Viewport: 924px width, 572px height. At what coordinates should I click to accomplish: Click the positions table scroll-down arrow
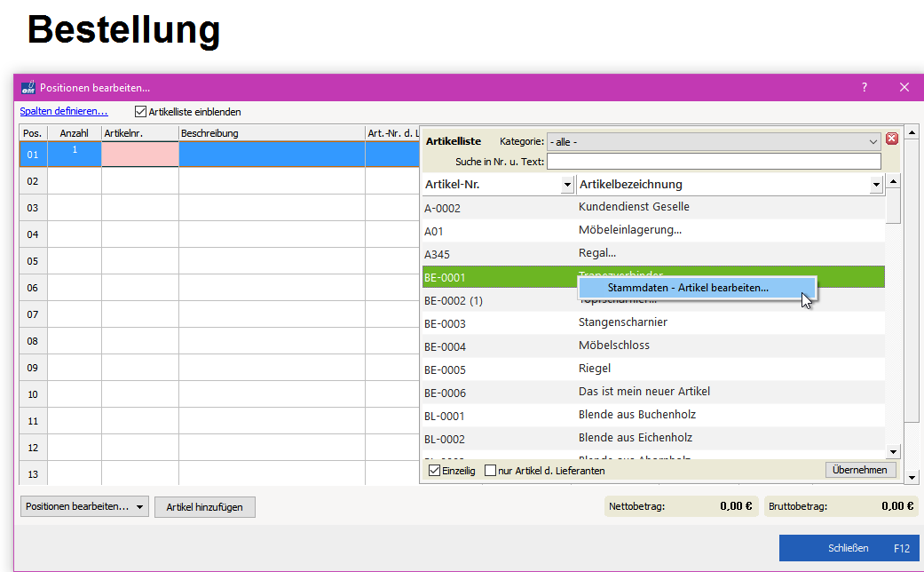point(912,477)
